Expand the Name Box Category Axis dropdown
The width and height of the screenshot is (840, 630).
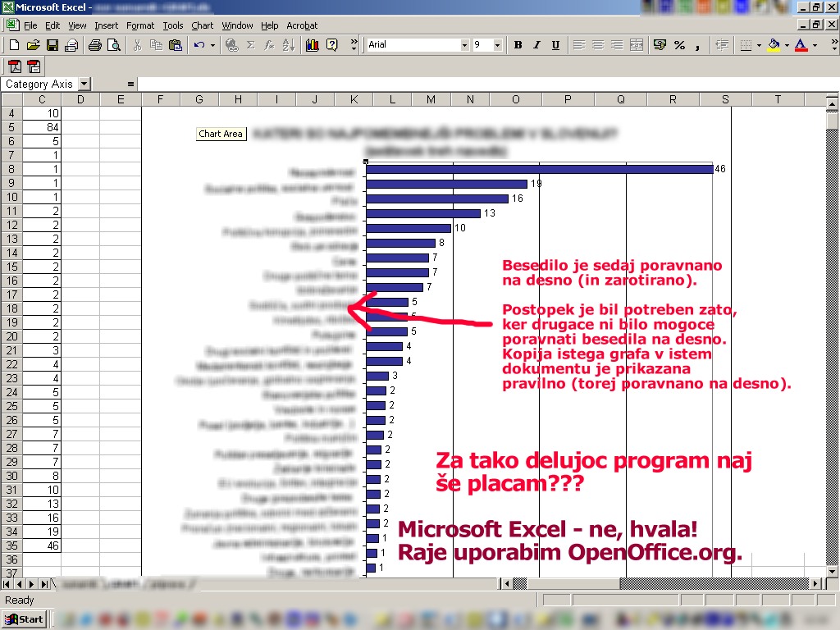pos(84,84)
